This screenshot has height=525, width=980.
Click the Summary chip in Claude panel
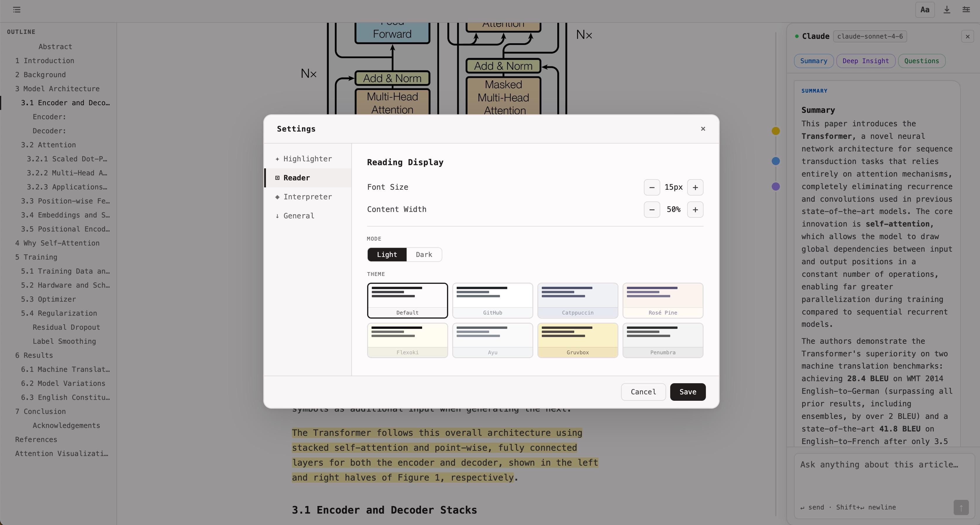click(x=813, y=61)
